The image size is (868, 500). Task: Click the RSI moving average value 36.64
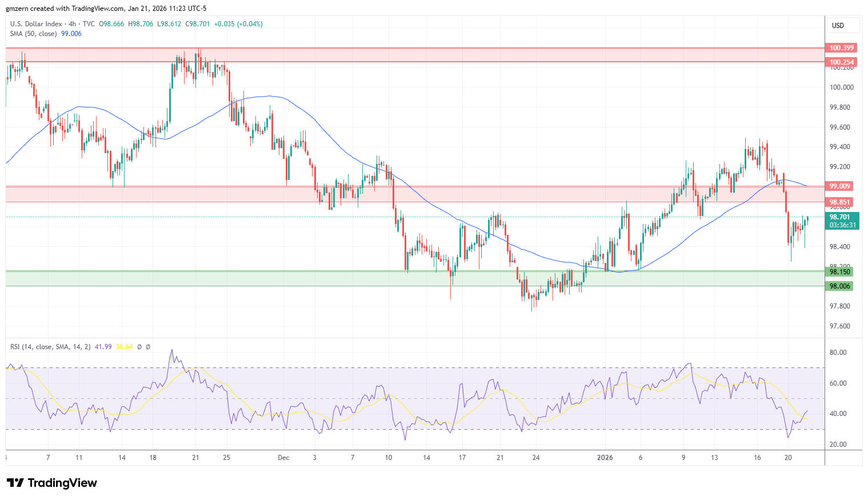[x=125, y=347]
